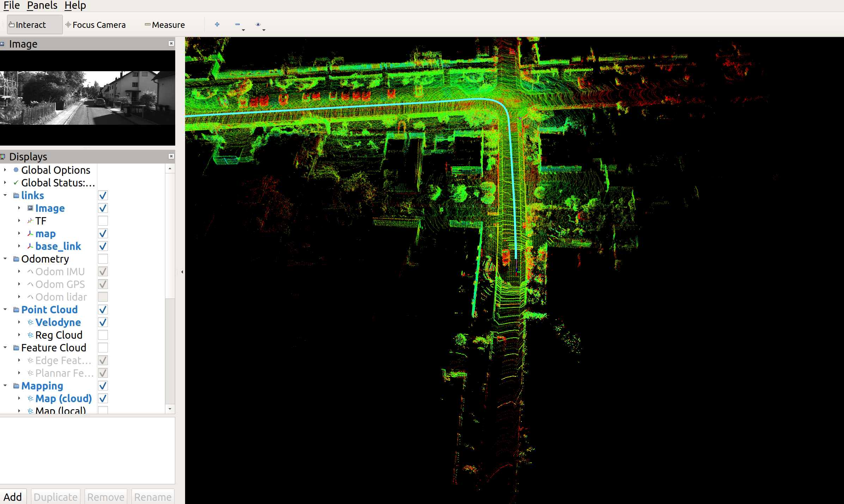Click the links folder icon

[16, 195]
